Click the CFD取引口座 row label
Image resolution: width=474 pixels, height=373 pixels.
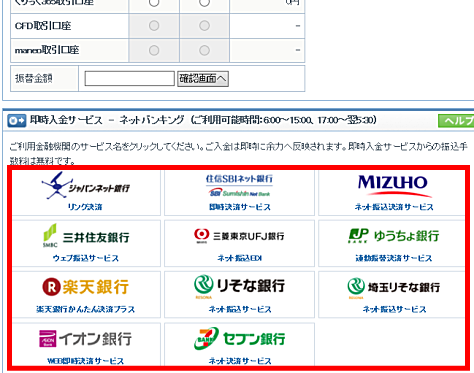click(43, 26)
